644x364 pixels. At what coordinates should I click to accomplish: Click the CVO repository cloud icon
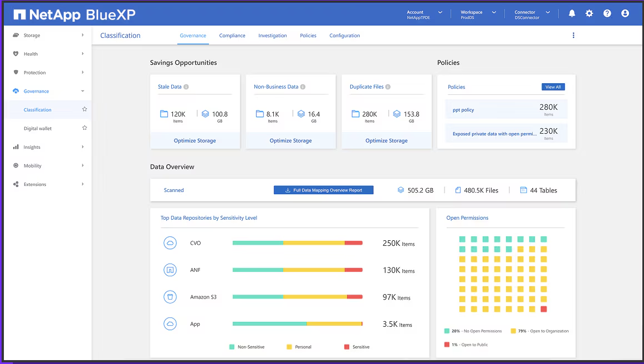(170, 243)
